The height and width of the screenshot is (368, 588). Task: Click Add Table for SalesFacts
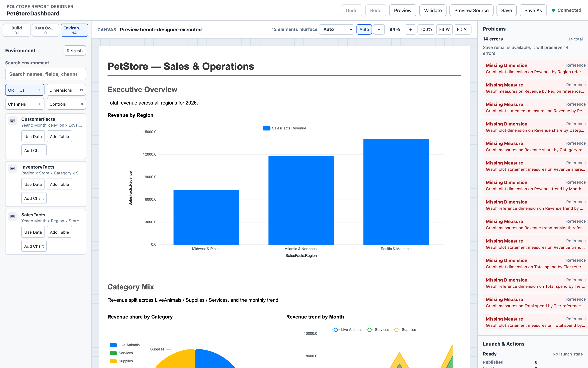60,232
